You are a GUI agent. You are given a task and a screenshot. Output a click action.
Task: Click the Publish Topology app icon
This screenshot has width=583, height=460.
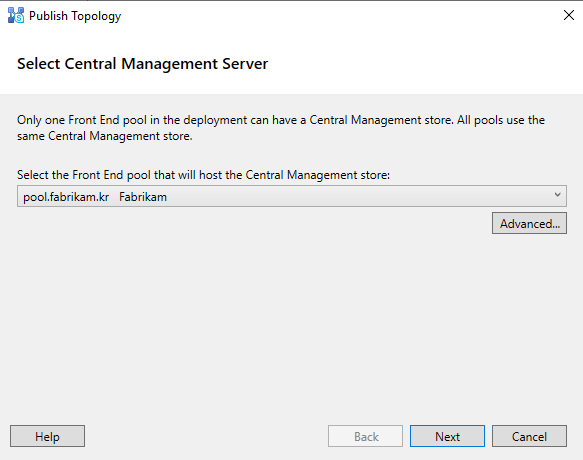pos(16,15)
